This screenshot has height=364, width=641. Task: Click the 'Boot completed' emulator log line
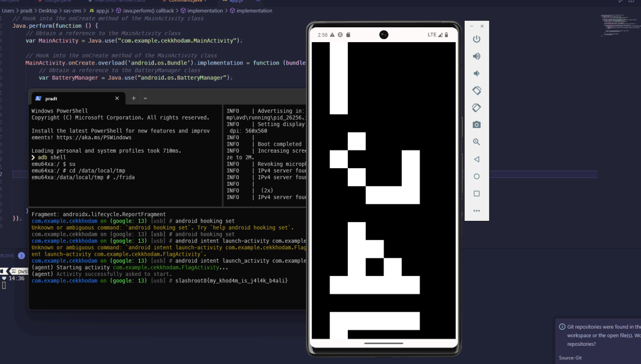coord(264,144)
